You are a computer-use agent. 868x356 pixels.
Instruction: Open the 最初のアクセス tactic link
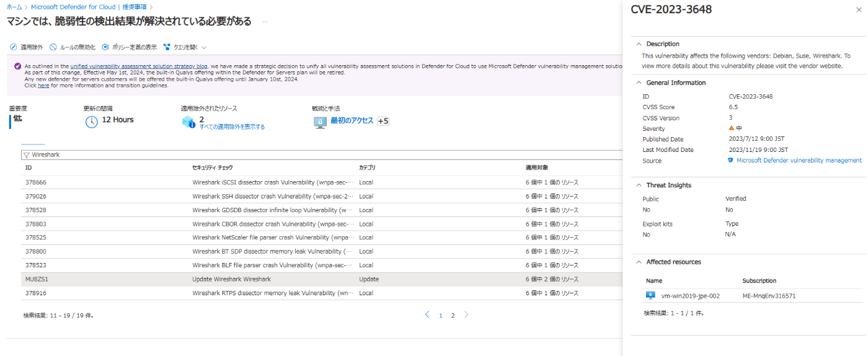click(x=352, y=120)
